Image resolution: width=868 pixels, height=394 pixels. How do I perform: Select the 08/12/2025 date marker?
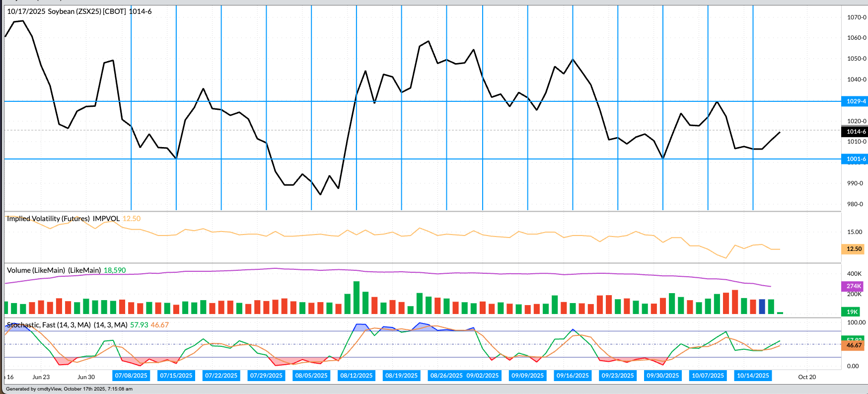pyautogui.click(x=356, y=376)
